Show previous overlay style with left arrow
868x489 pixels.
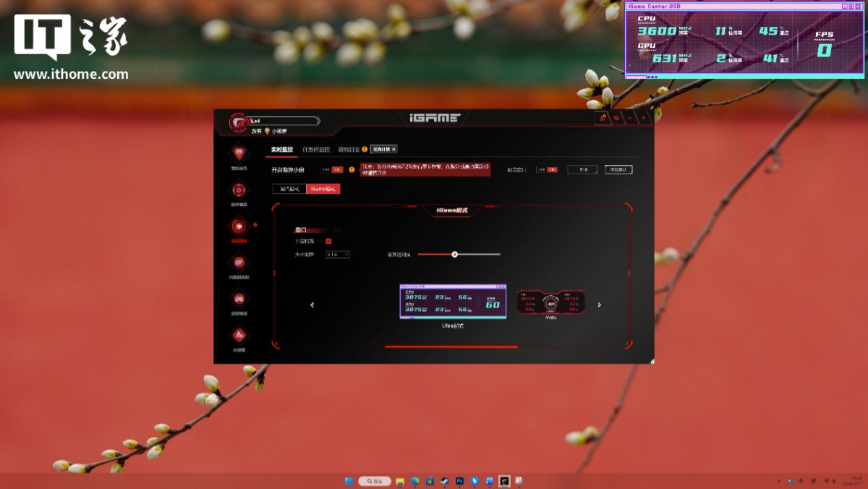312,305
